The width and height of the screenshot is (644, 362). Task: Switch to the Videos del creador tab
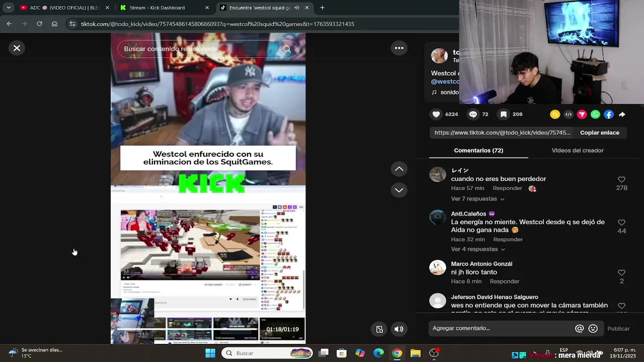tap(578, 150)
